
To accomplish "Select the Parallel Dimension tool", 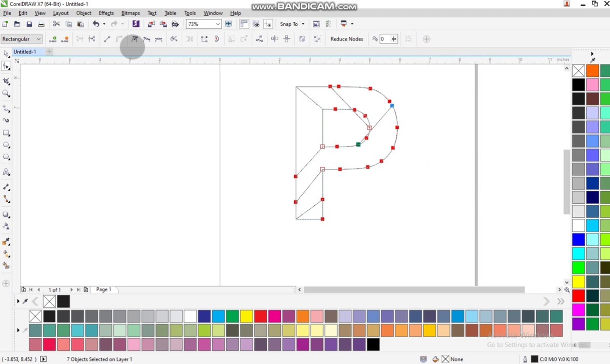I will (x=6, y=187).
